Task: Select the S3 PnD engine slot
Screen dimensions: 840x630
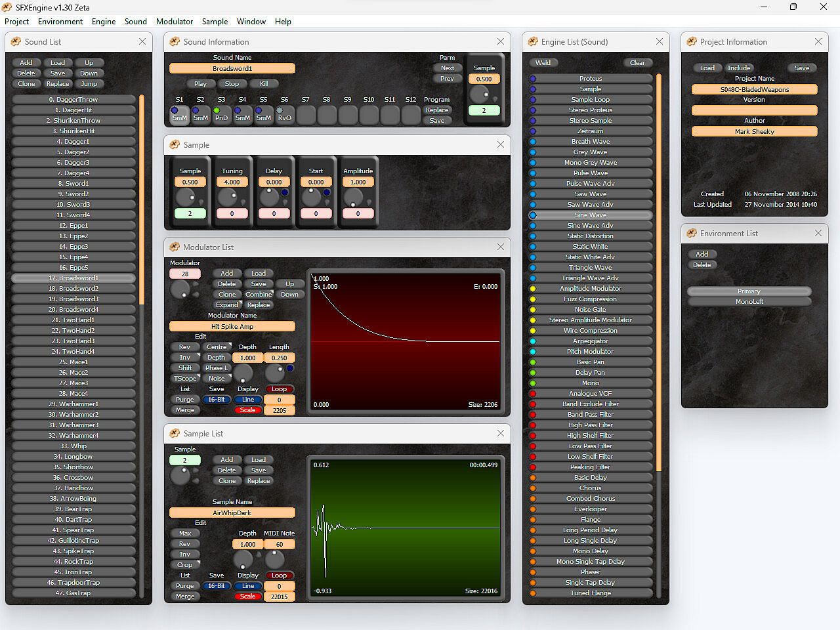Action: coord(221,115)
